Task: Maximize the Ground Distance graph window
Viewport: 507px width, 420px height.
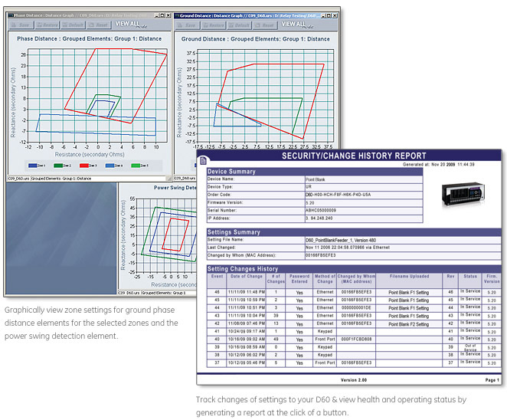Action: [330, 15]
